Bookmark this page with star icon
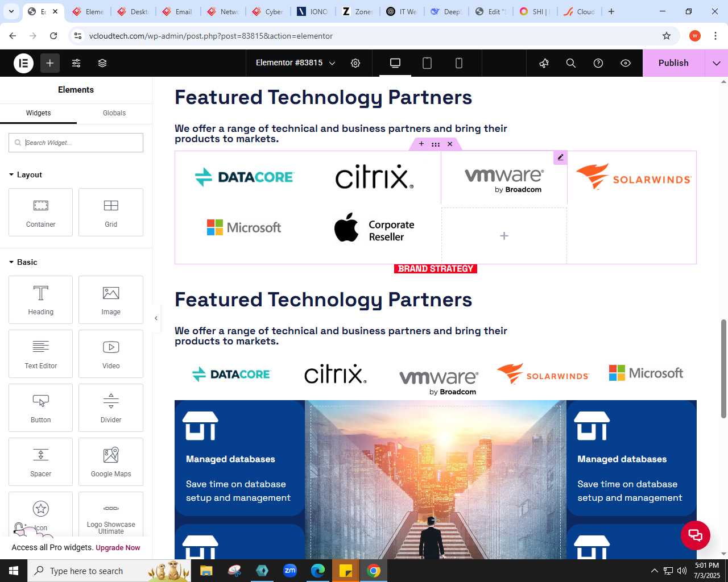728x582 pixels. point(667,36)
